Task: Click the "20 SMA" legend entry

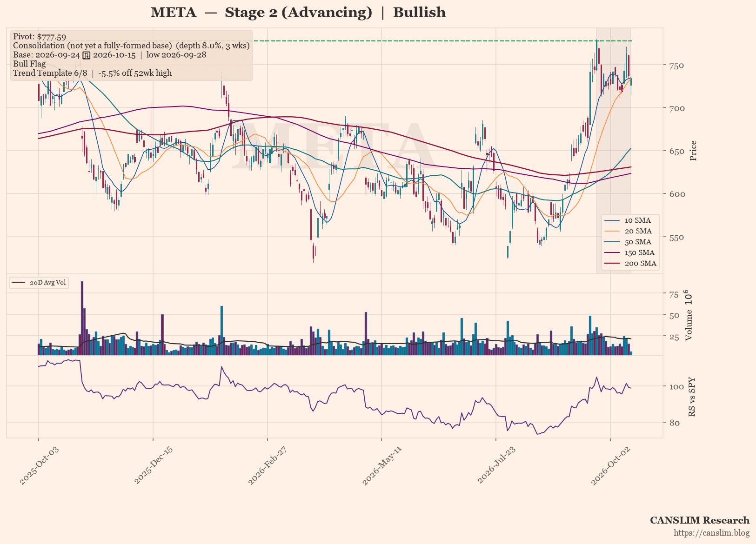Action: tap(629, 231)
